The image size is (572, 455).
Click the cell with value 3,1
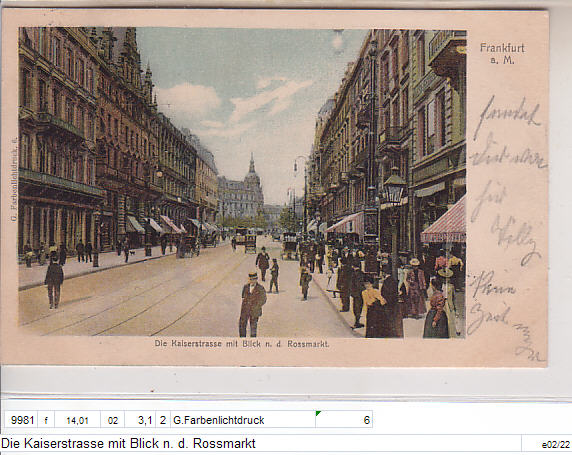(x=140, y=420)
